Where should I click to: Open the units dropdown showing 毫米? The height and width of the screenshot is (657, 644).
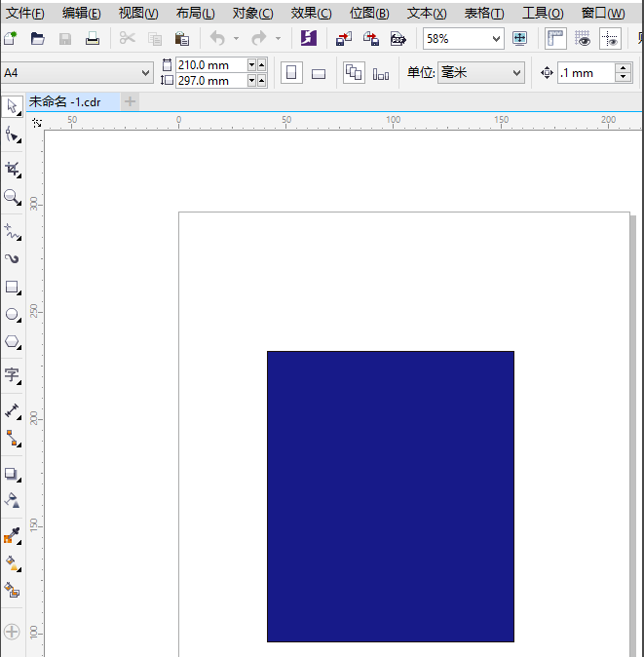pyautogui.click(x=516, y=73)
